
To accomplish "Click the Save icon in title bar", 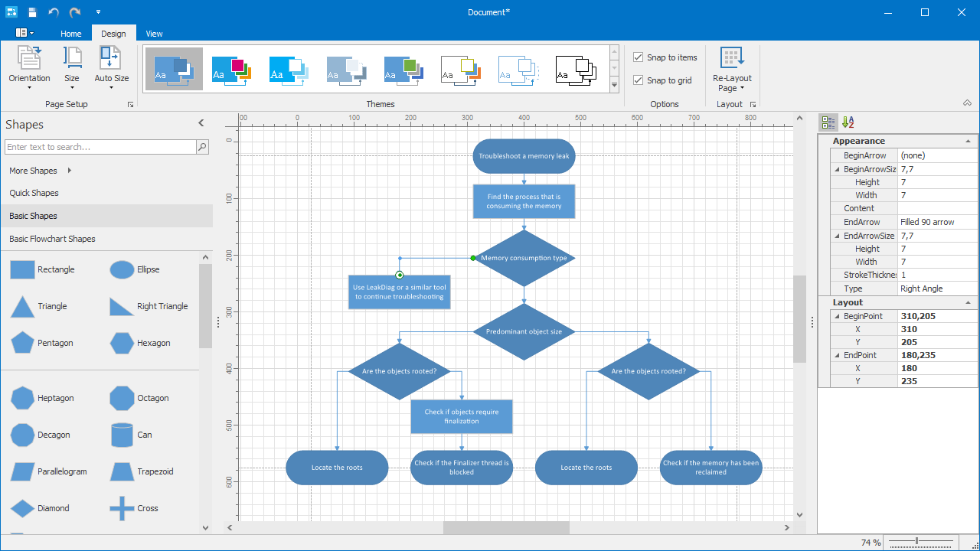I will click(32, 12).
